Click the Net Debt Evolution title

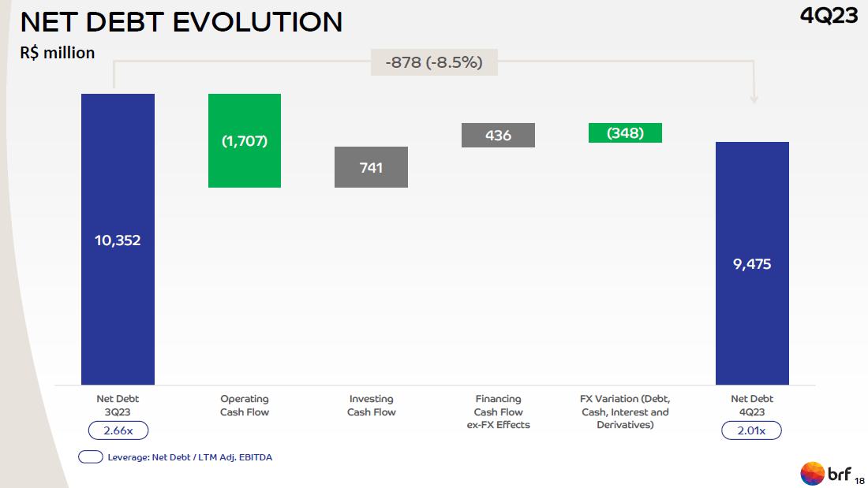point(181,22)
